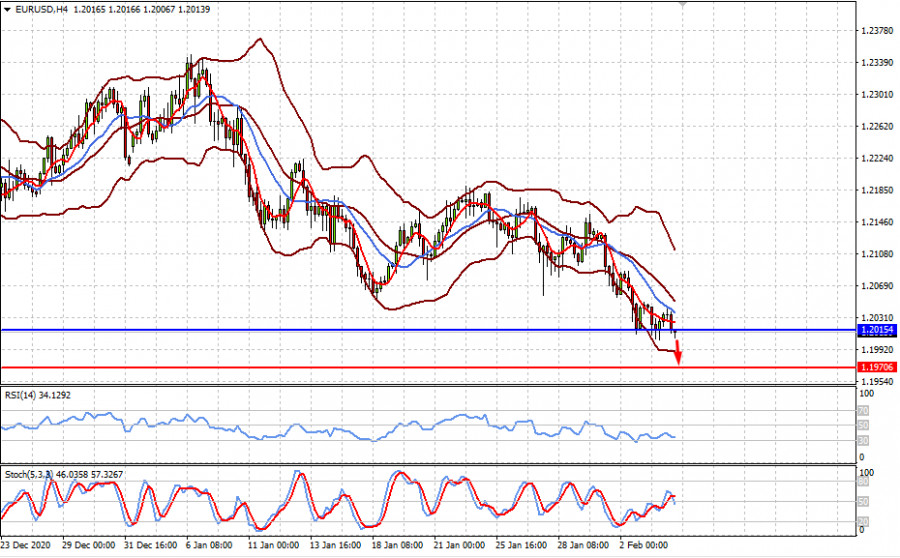Click the chart shift triangle marker at top
Viewport: 900px width, 558px height.
coord(684,4)
